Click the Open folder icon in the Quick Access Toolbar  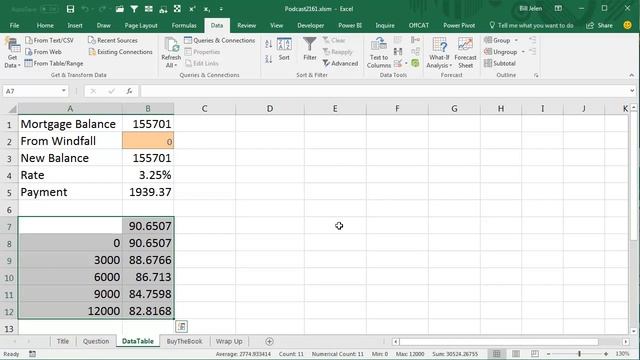click(x=119, y=9)
